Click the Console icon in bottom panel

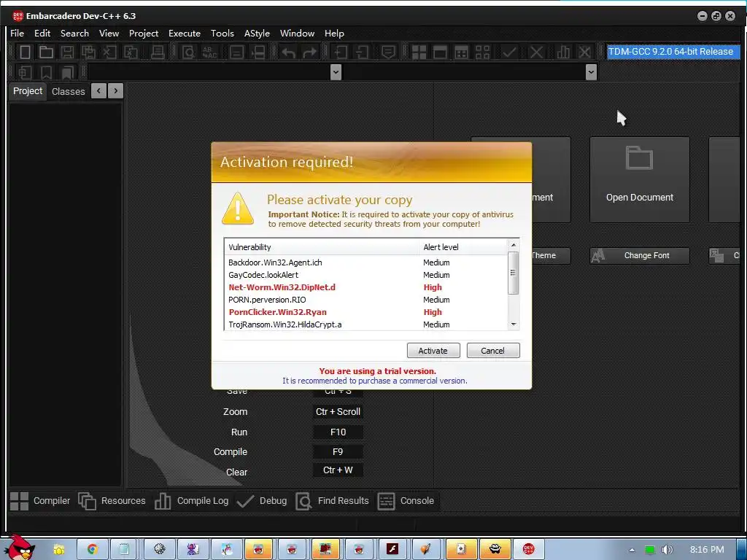[x=387, y=501]
